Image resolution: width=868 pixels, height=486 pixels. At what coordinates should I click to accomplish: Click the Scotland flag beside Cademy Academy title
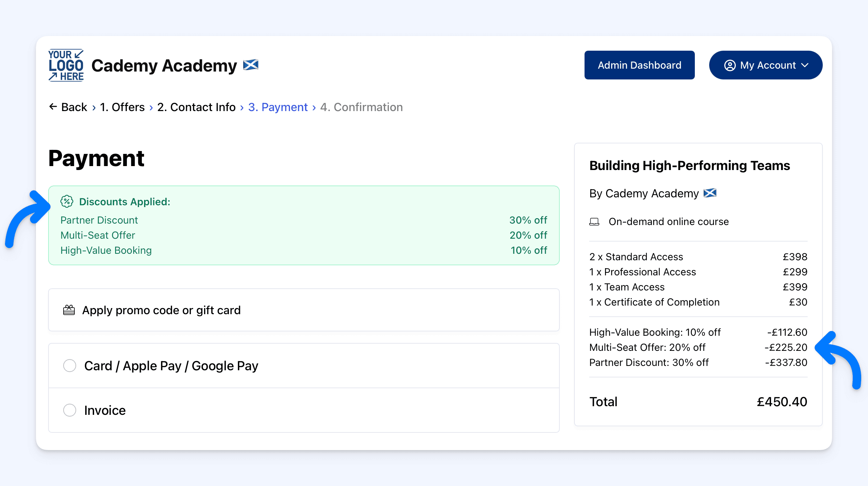250,65
